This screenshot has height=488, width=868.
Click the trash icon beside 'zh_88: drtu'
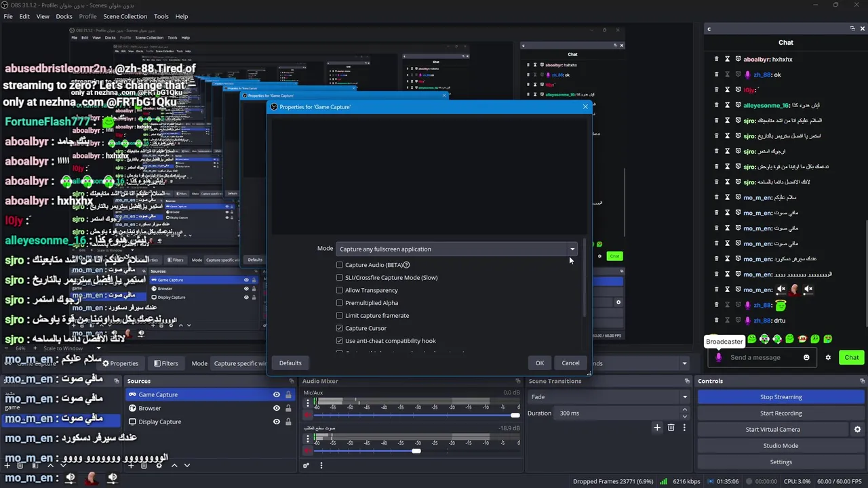[x=716, y=321]
